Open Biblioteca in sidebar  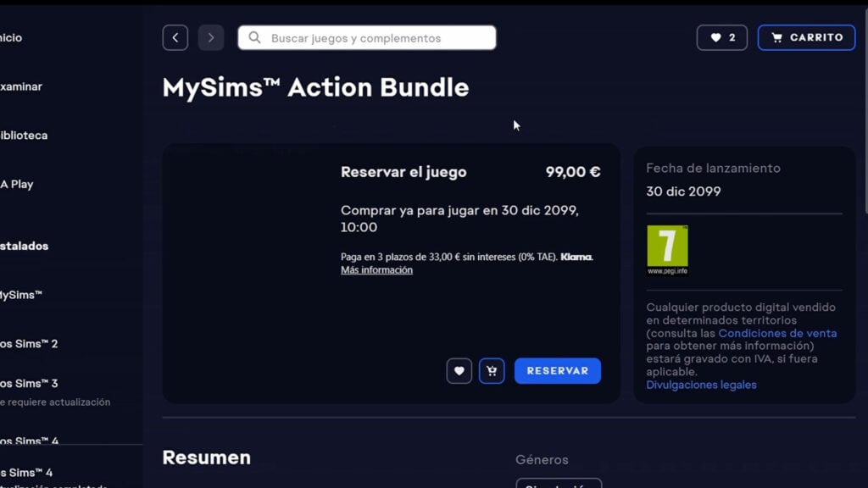(x=24, y=135)
